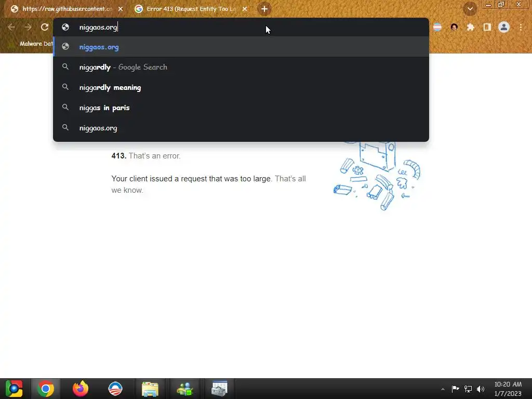Go back using the back arrow
The image size is (532, 399).
[11, 27]
